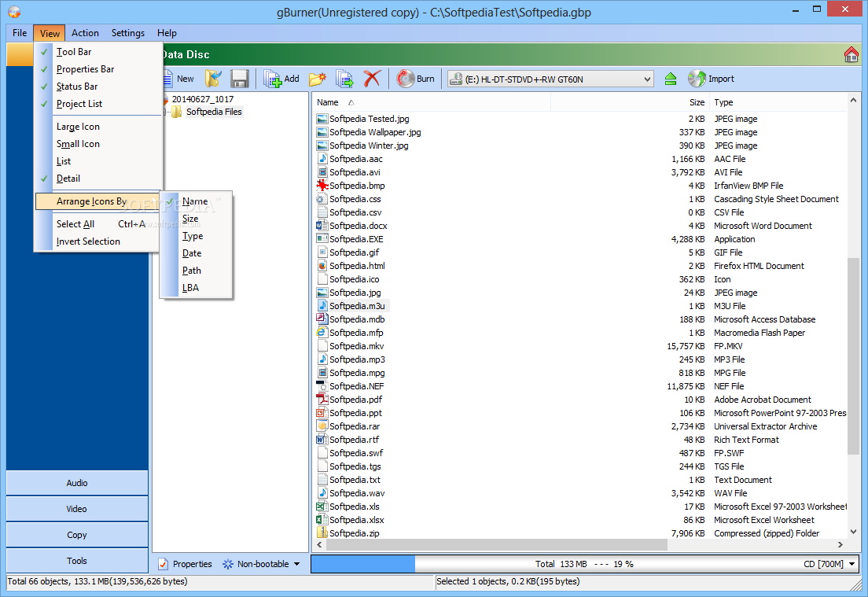
Task: Click the horizontal scrollbar thumb in file list
Action: tap(497, 545)
